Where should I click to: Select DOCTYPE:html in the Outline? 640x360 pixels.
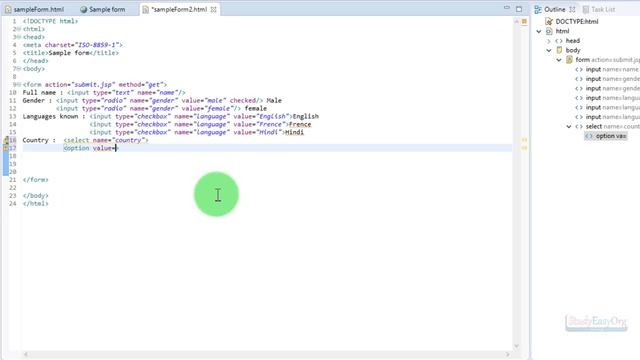tap(577, 22)
